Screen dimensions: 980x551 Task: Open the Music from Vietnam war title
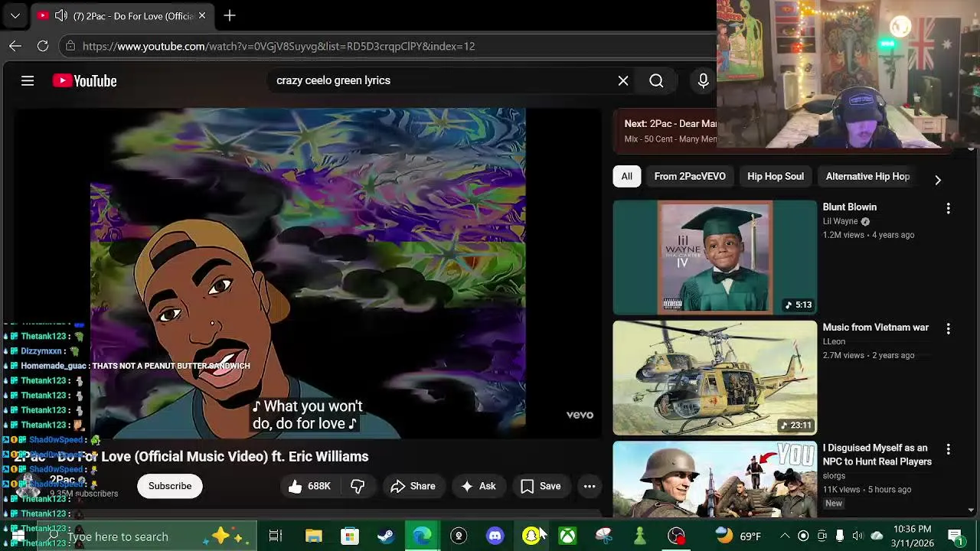click(875, 327)
